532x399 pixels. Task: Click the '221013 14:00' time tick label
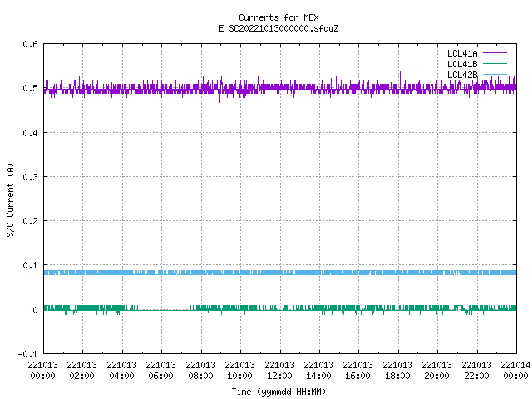pos(318,370)
